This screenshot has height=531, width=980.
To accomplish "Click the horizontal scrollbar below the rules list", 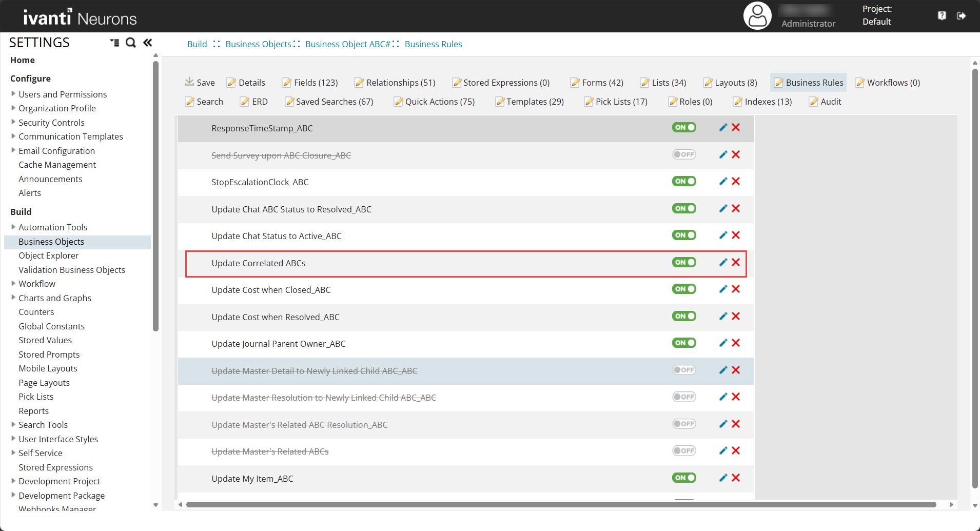I will point(561,505).
